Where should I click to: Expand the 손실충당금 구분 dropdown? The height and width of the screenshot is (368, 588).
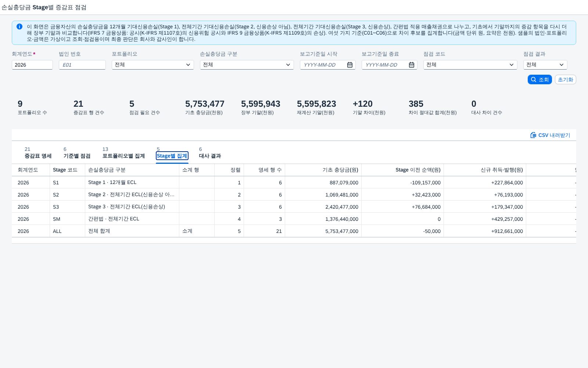point(247,65)
